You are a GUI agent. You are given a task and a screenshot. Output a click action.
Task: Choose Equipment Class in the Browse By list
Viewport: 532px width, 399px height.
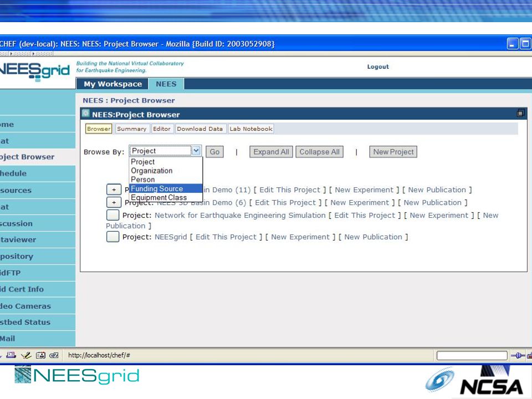coord(166,197)
